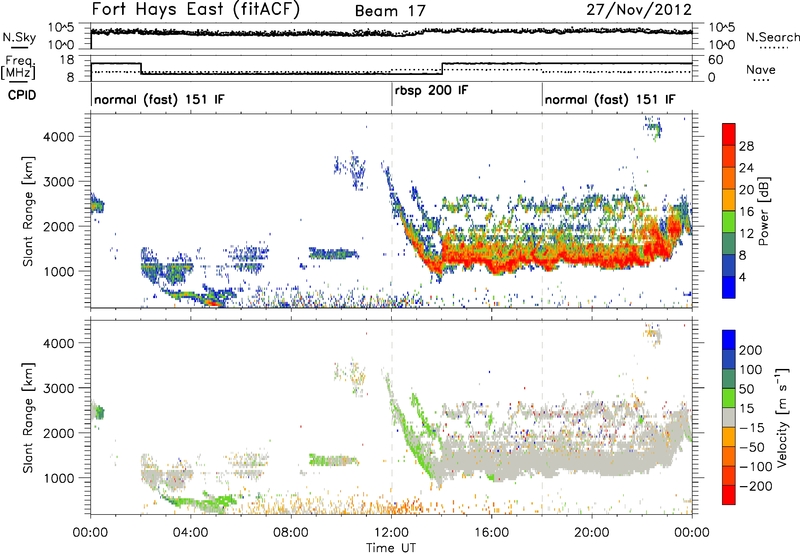This screenshot has width=800, height=554.
Task: Click the 'Fort Hays East (fitACF)' title
Action: pyautogui.click(x=196, y=10)
